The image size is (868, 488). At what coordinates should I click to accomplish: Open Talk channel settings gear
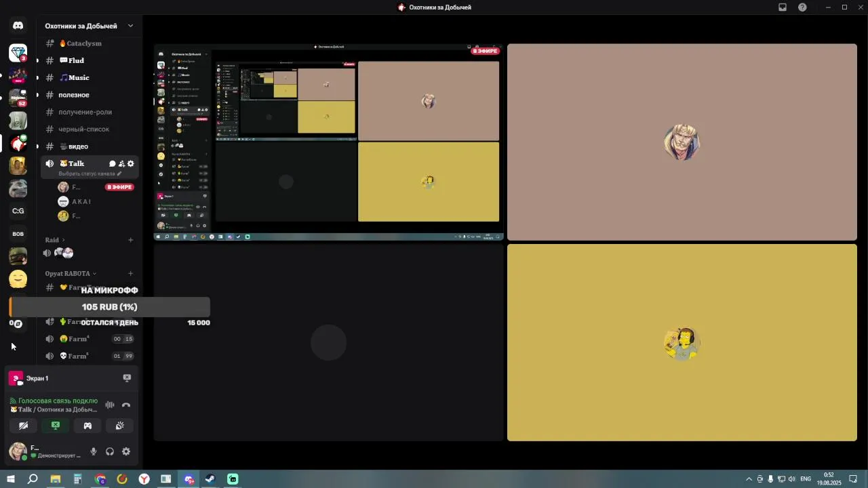[x=131, y=163]
